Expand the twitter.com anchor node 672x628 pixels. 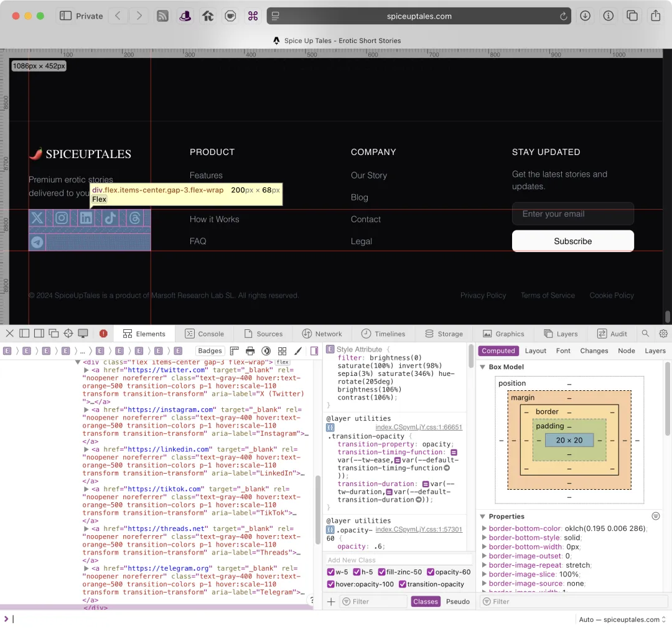[x=86, y=370]
